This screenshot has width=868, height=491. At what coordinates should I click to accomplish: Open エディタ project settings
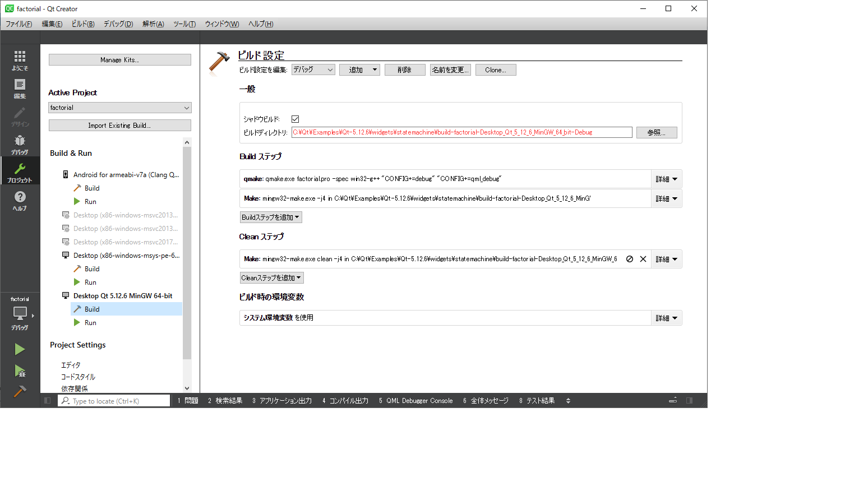[71, 365]
